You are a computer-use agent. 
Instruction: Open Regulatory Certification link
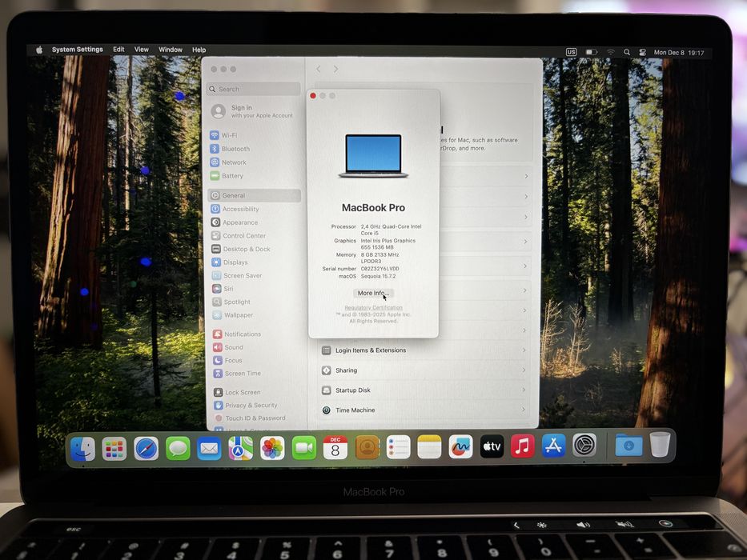click(x=373, y=308)
